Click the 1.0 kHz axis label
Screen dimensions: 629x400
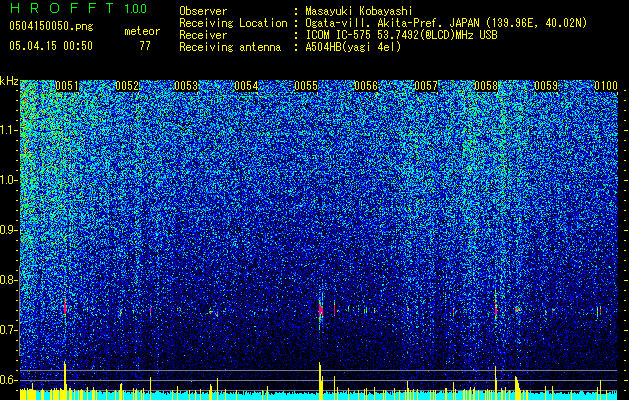(x=9, y=180)
